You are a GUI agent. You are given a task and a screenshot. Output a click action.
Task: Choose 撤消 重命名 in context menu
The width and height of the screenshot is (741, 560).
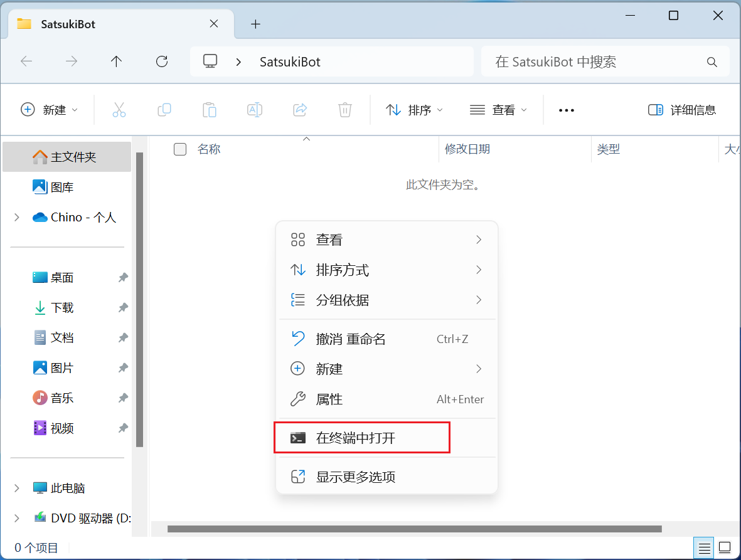386,339
